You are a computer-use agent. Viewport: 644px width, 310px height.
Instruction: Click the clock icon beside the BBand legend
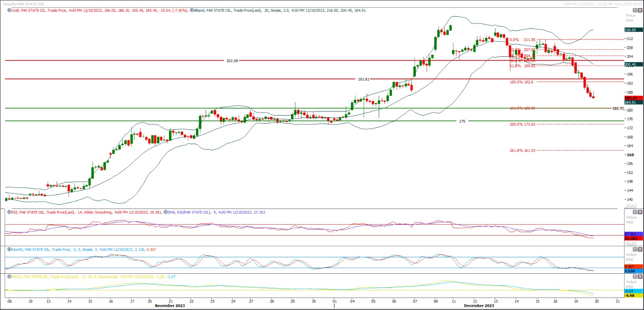pos(192,10)
